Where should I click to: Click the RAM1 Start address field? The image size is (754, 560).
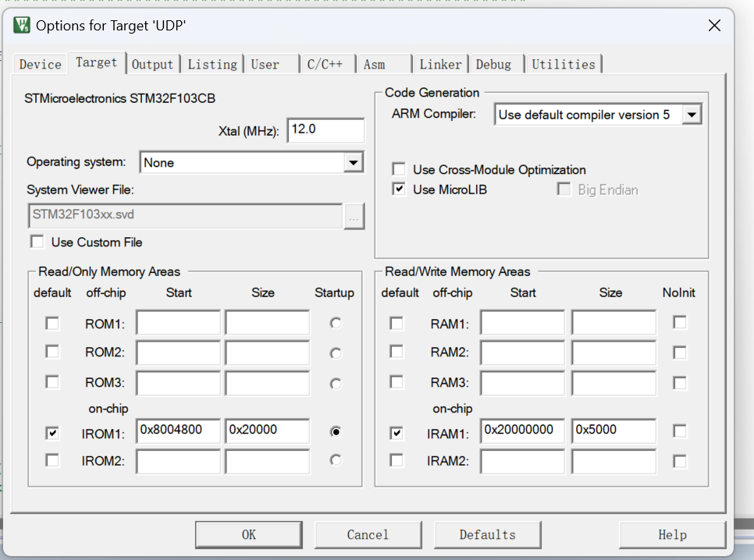pyautogui.click(x=522, y=323)
